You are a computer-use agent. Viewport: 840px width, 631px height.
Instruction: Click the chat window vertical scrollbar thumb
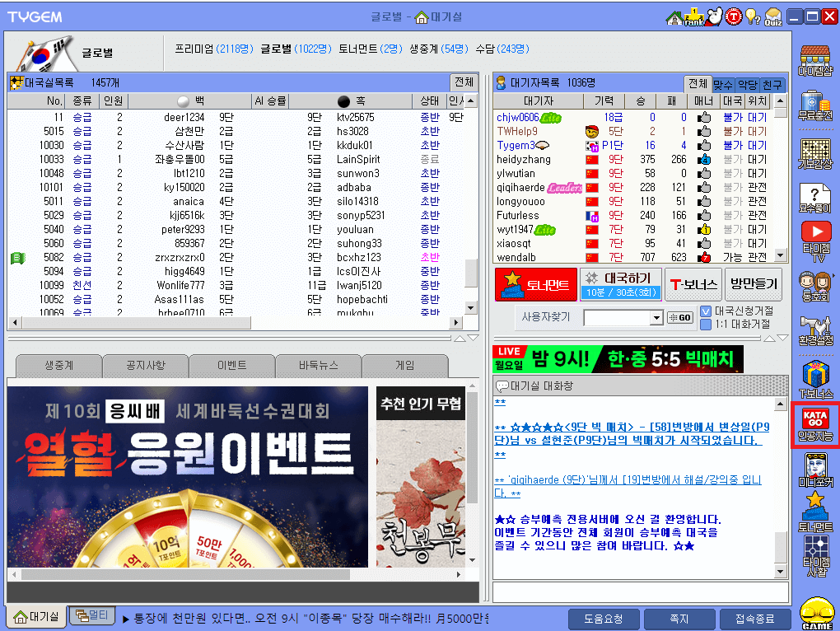click(x=781, y=547)
